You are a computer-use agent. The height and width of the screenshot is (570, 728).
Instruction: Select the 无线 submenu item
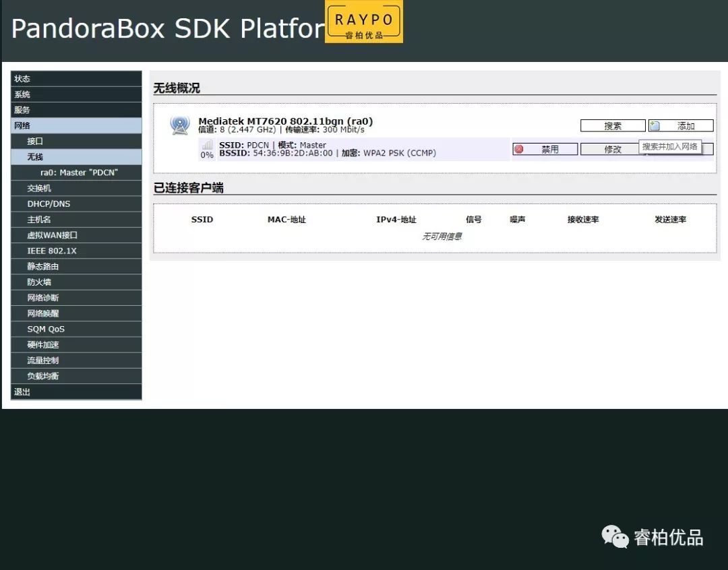tap(76, 157)
